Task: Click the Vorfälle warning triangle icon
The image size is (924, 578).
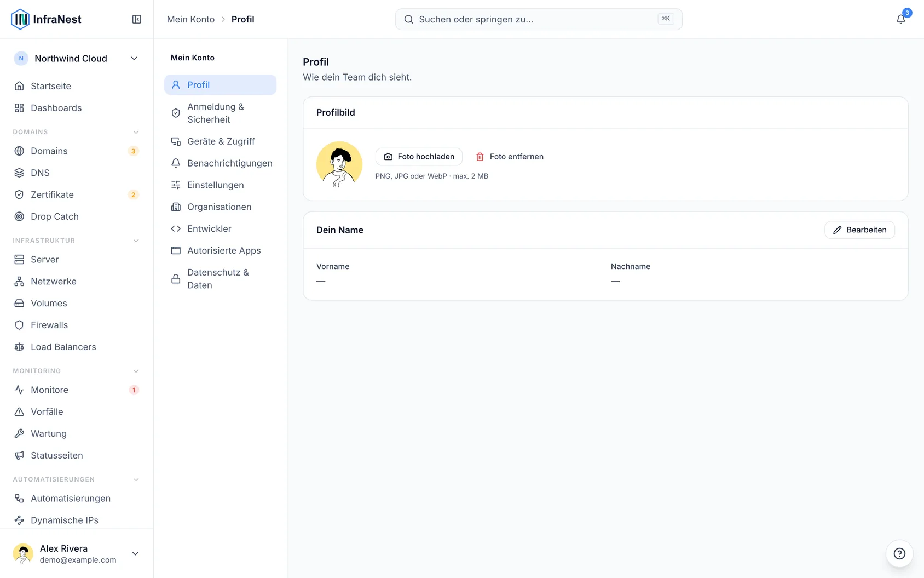Action: [x=19, y=411]
